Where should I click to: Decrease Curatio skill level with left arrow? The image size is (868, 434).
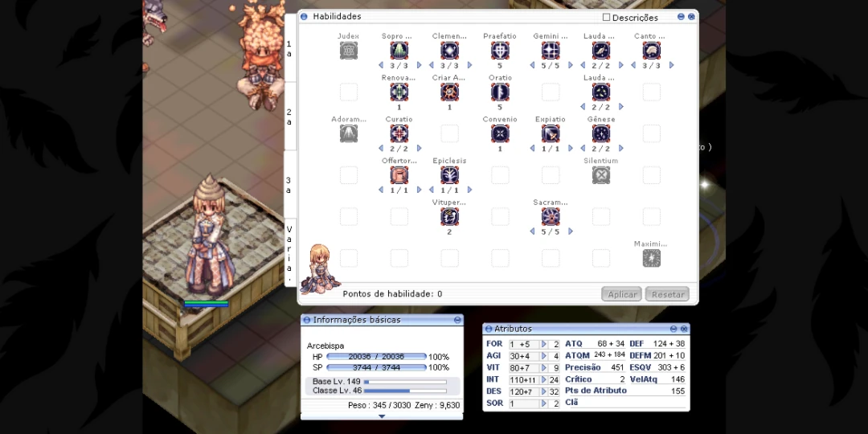381,149
